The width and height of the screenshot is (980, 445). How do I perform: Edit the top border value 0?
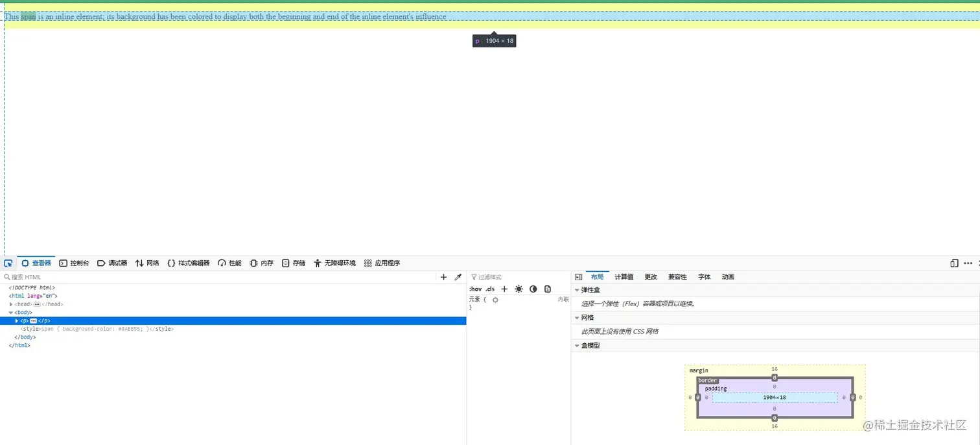[x=775, y=378]
